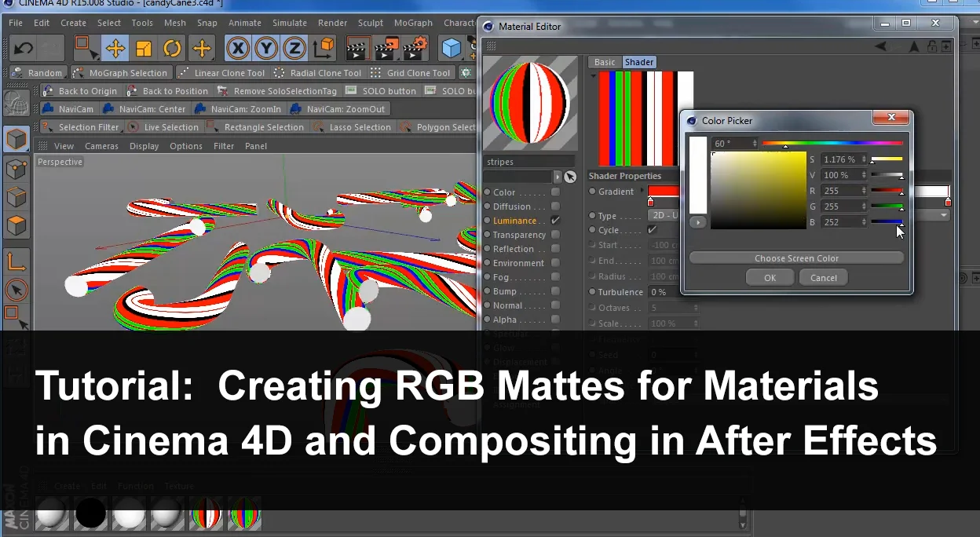
Task: Click NaviCam: ZoomIn
Action: (238, 109)
